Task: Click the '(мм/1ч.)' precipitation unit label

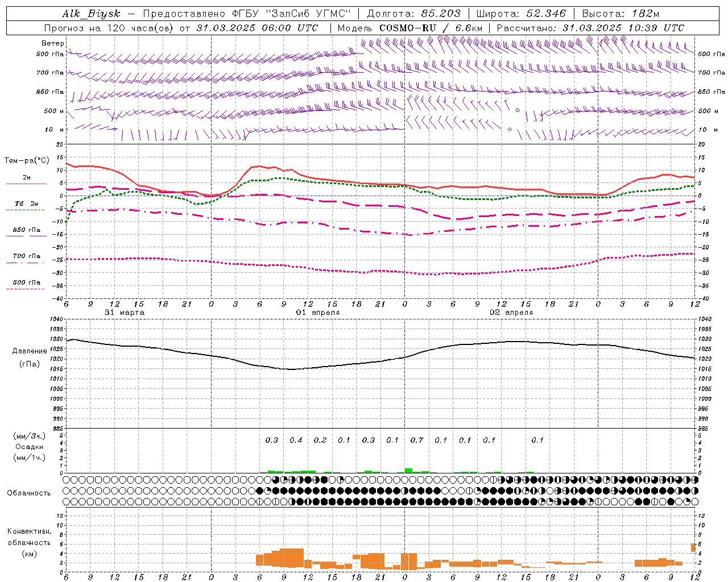Action: 30,458
